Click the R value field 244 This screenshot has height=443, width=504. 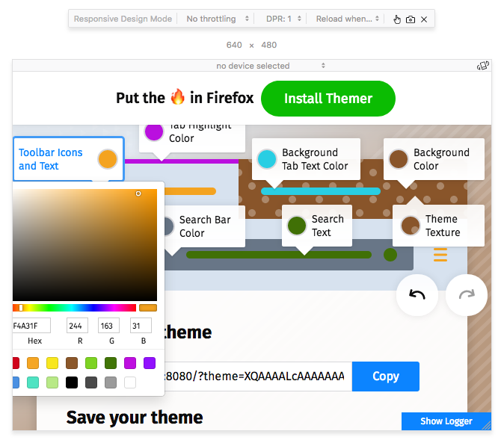click(77, 326)
